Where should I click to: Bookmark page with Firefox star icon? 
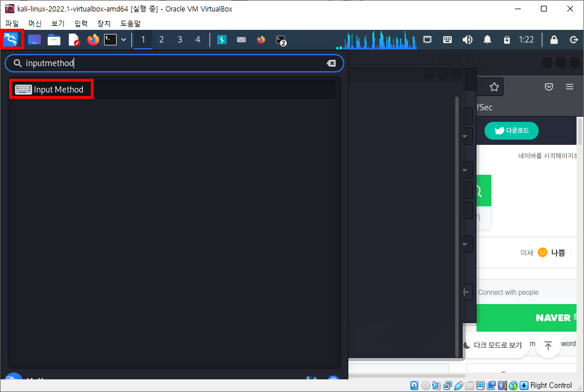point(494,87)
